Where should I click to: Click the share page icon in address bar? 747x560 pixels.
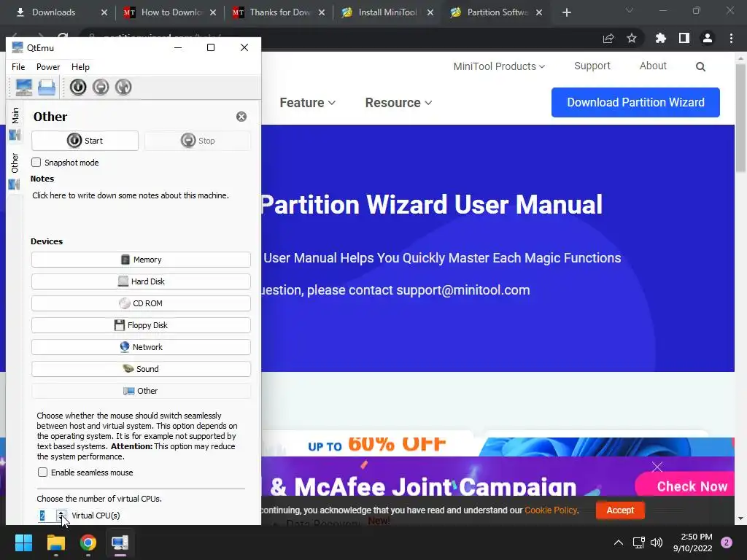point(608,39)
